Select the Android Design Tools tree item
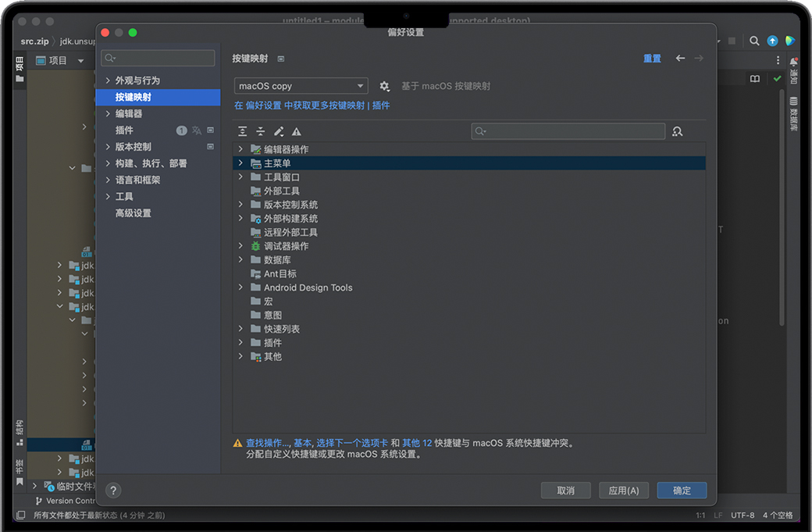Image resolution: width=812 pixels, height=532 pixels. (x=308, y=287)
